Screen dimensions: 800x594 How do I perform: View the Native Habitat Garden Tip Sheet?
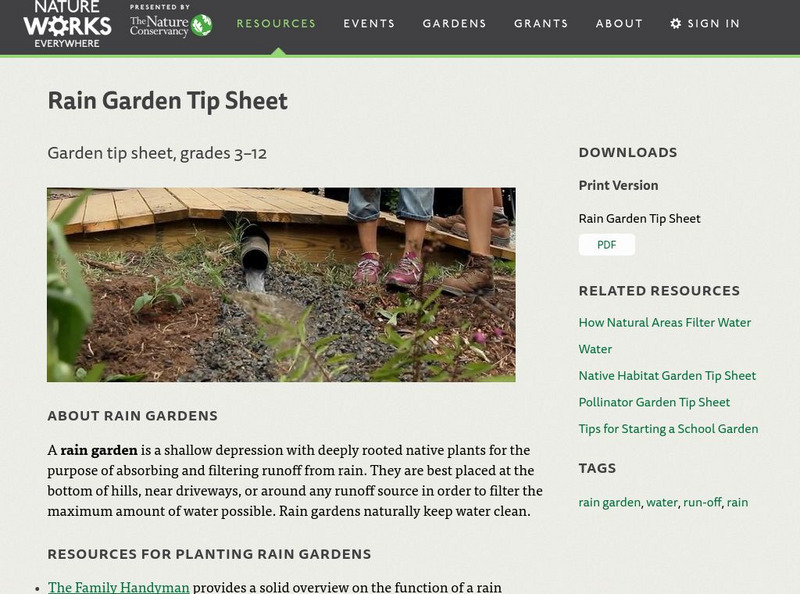point(668,375)
